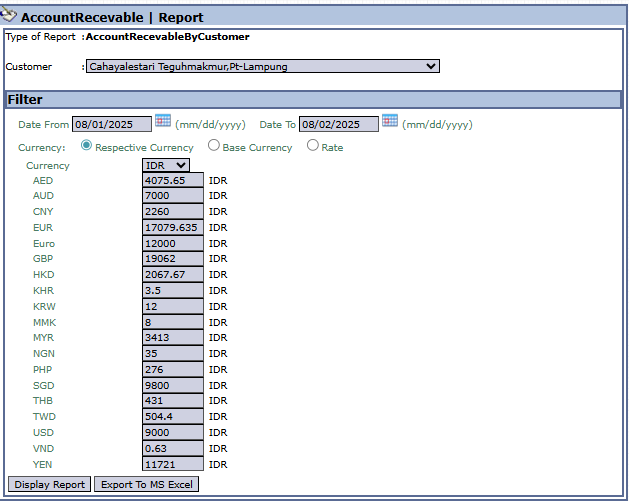Click the AED rate input field
Screen dimensions: 629x501
click(173, 180)
